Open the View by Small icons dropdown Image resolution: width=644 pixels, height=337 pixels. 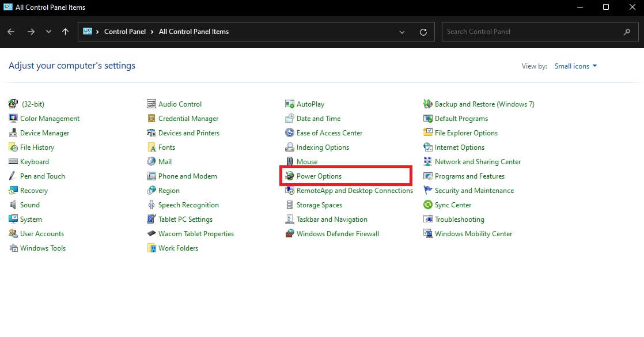575,66
